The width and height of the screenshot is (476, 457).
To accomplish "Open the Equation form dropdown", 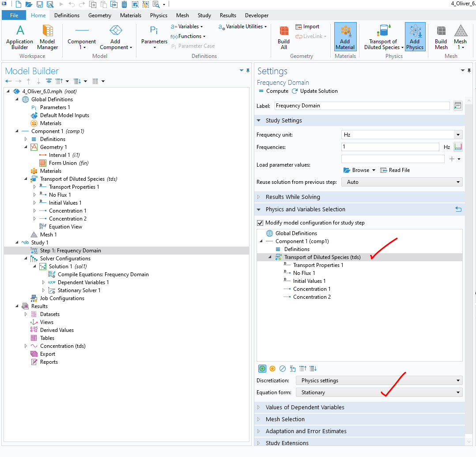I will (379, 392).
